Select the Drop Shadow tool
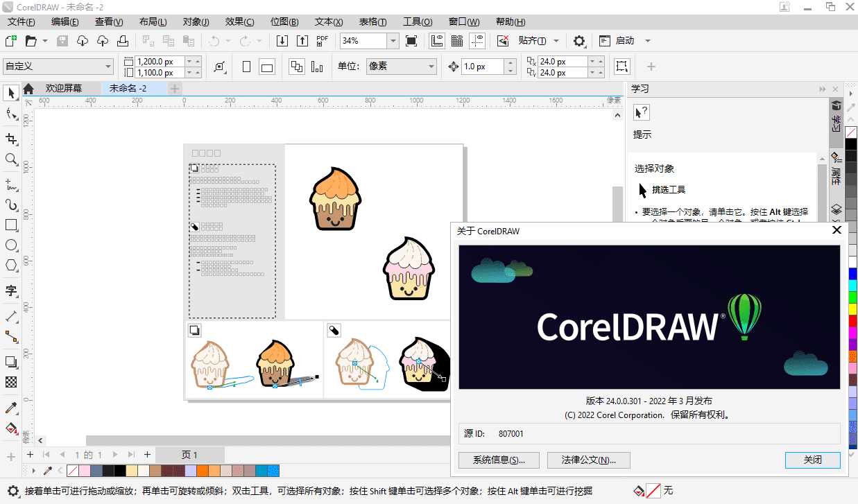 tap(11, 361)
